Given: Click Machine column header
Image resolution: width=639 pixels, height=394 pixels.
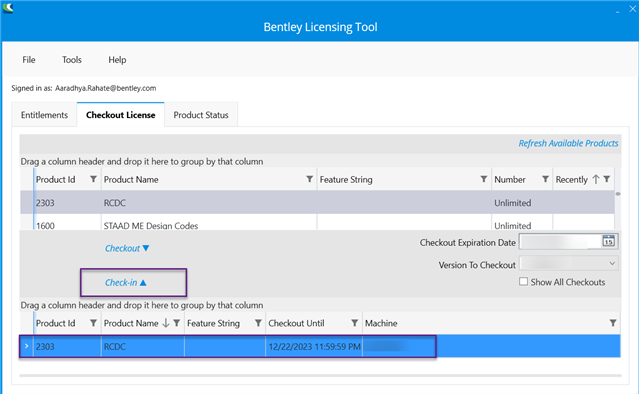Looking at the screenshot, I should 381,323.
